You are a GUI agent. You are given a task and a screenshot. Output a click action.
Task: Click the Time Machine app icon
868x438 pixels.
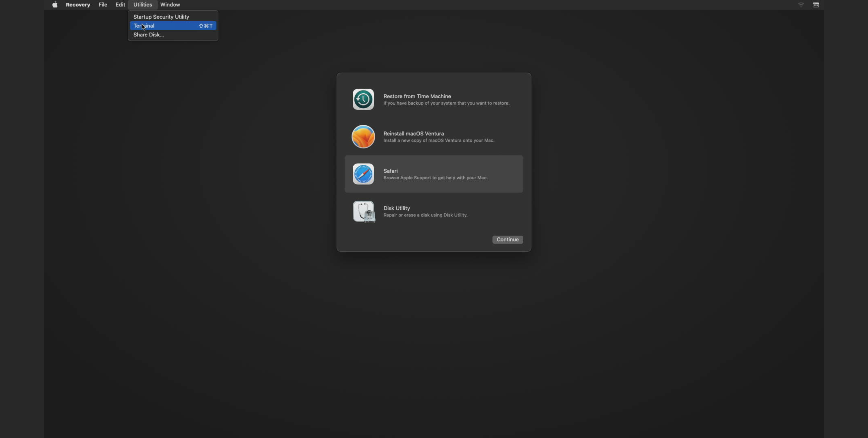tap(363, 99)
